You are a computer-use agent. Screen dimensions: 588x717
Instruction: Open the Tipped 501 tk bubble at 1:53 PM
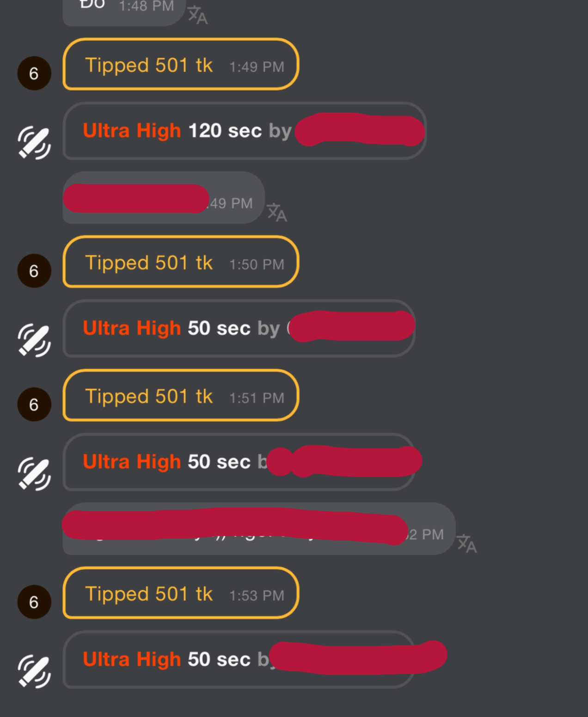click(181, 593)
